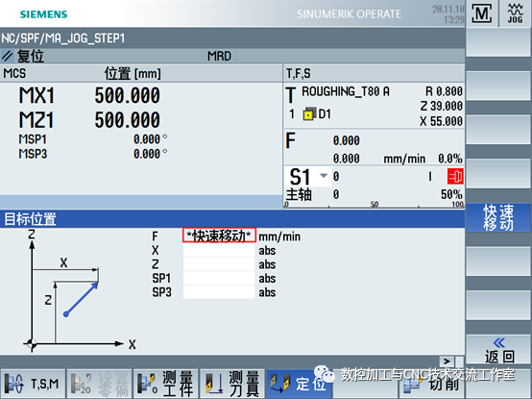532x399 pixels.
Task: Click the mm/min unit next to F field
Action: [279, 237]
